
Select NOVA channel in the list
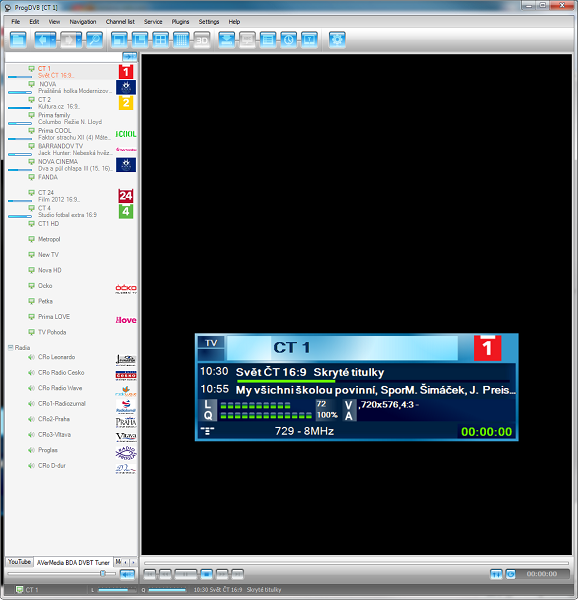(x=72, y=87)
